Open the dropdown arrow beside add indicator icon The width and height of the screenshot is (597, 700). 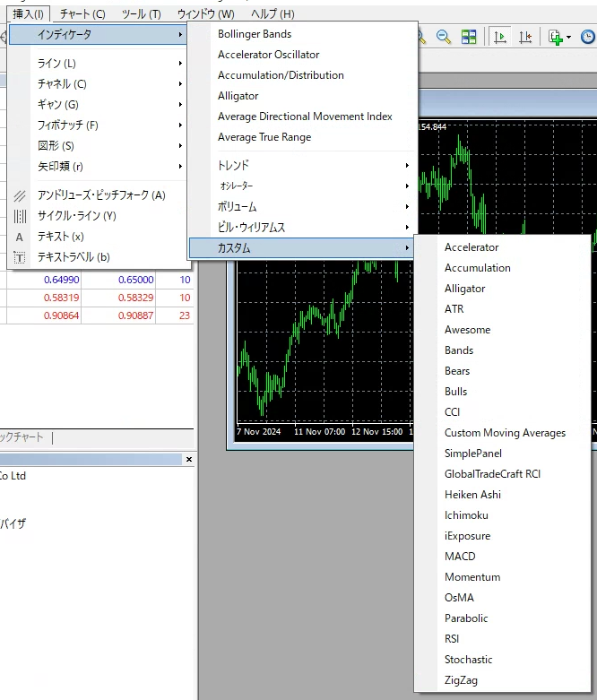pyautogui.click(x=569, y=38)
